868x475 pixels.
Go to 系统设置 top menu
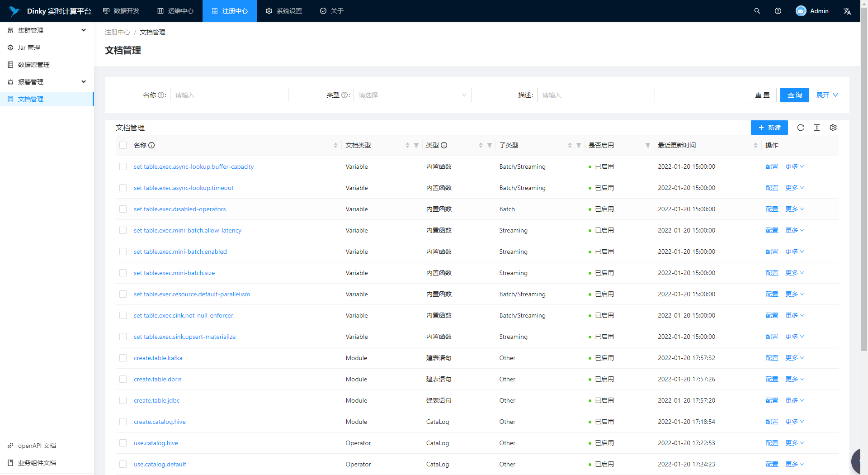click(284, 11)
